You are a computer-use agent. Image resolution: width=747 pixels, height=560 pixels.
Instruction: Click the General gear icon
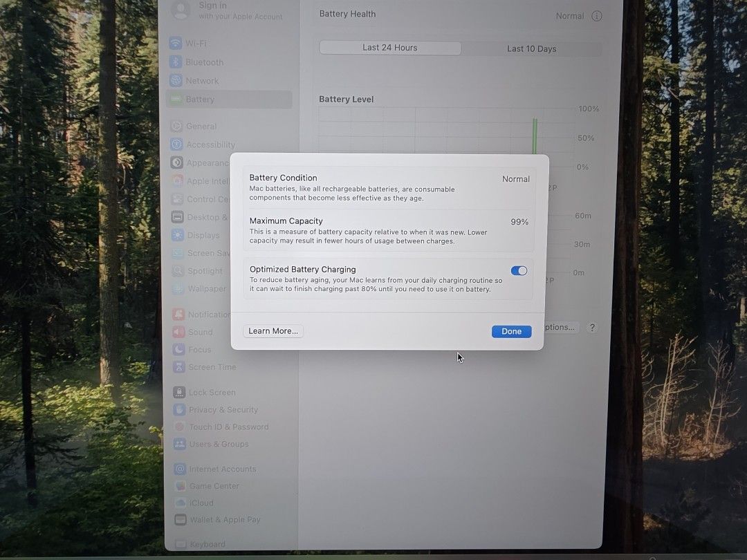click(176, 127)
